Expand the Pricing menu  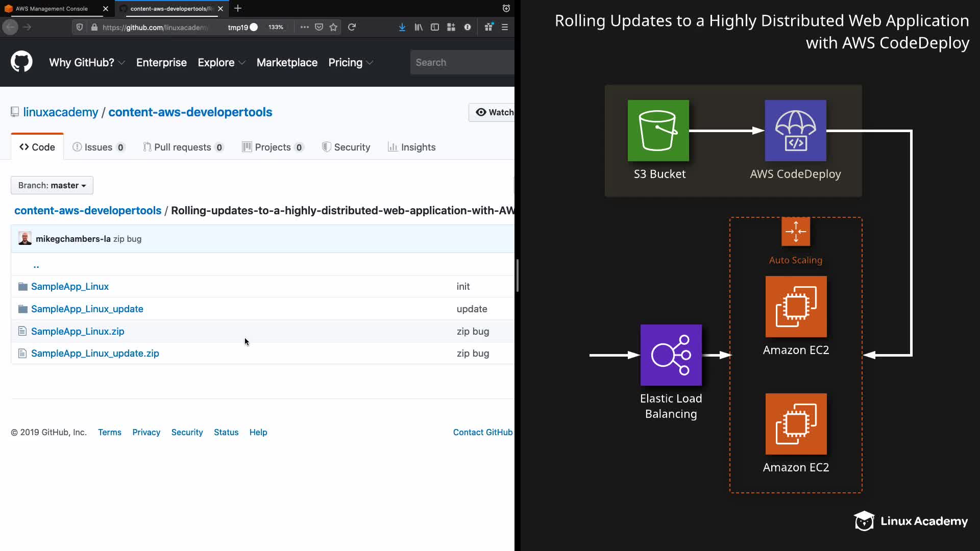tap(351, 62)
